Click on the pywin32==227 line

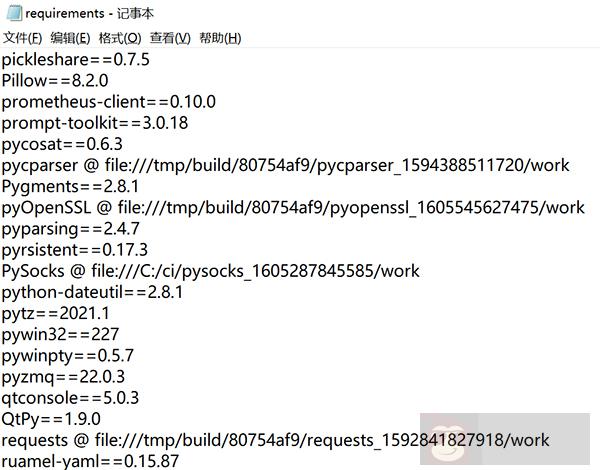(60, 334)
